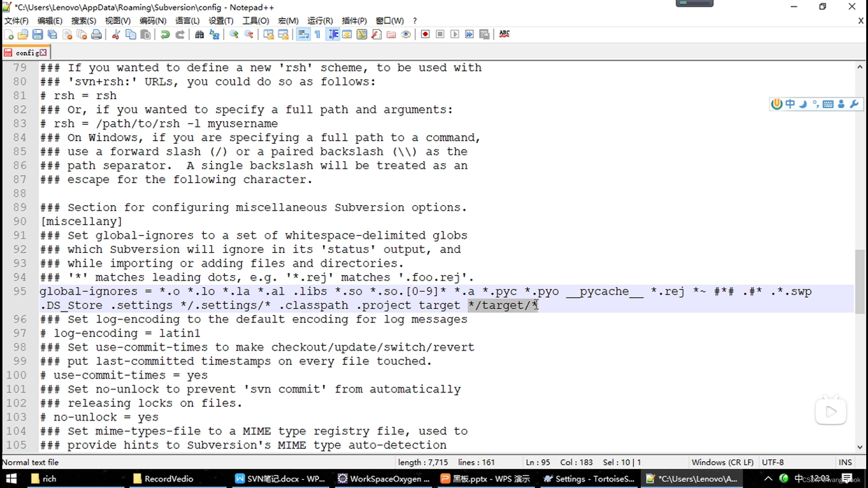This screenshot has height=488, width=868.
Task: Open Find with the binoculars icon
Action: coord(199,34)
